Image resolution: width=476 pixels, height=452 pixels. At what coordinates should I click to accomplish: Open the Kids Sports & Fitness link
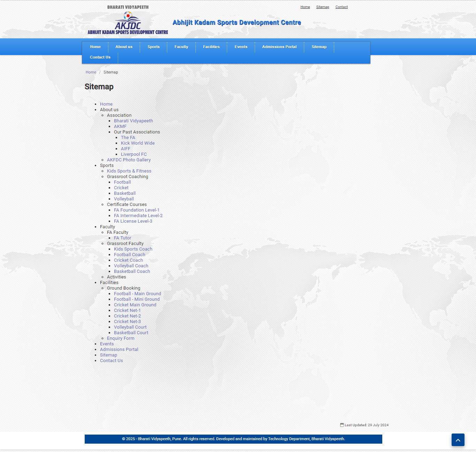point(129,171)
